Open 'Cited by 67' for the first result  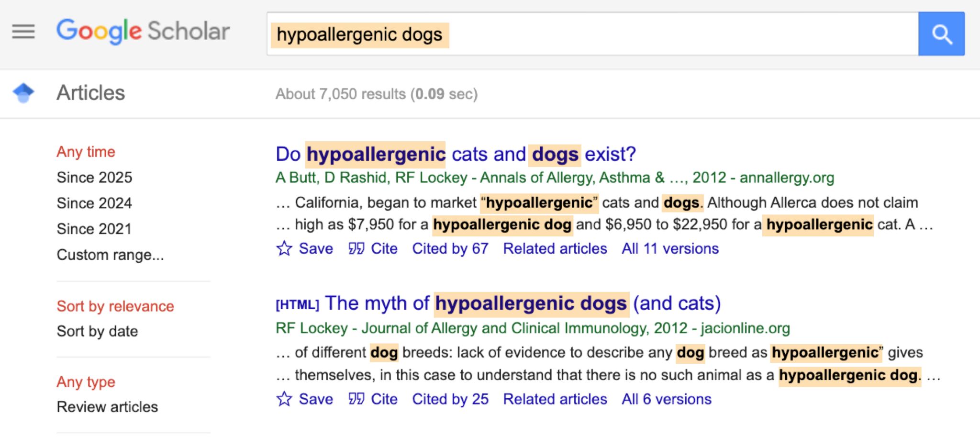pyautogui.click(x=450, y=248)
